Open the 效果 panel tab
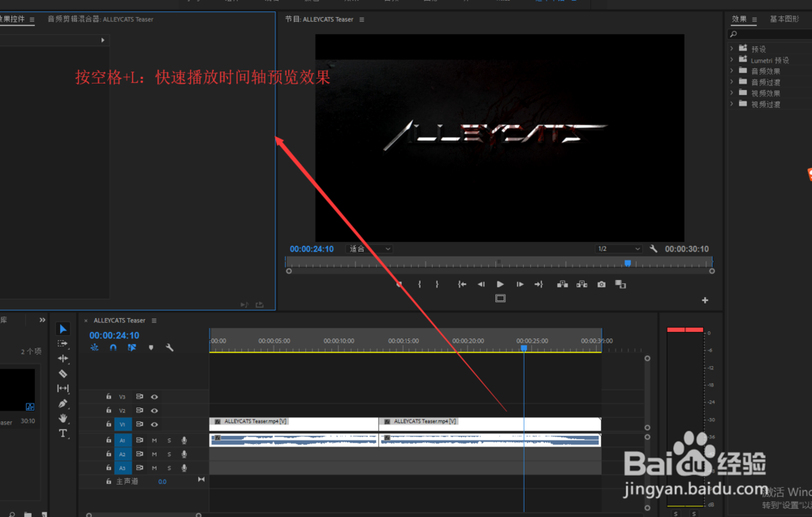 pos(739,19)
